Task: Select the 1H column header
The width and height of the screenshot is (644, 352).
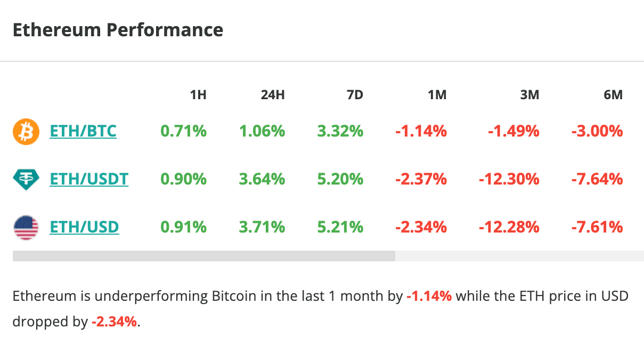Action: [198, 95]
